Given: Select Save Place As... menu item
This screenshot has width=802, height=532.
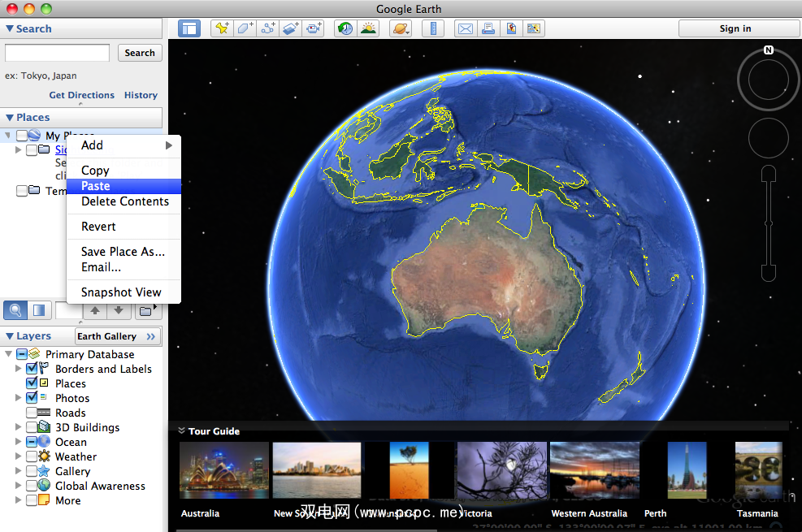Looking at the screenshot, I should [123, 252].
